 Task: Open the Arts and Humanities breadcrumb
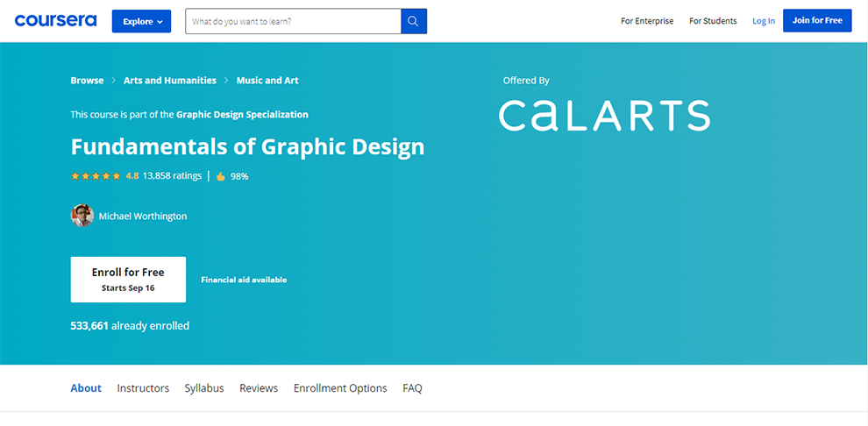[x=170, y=81]
